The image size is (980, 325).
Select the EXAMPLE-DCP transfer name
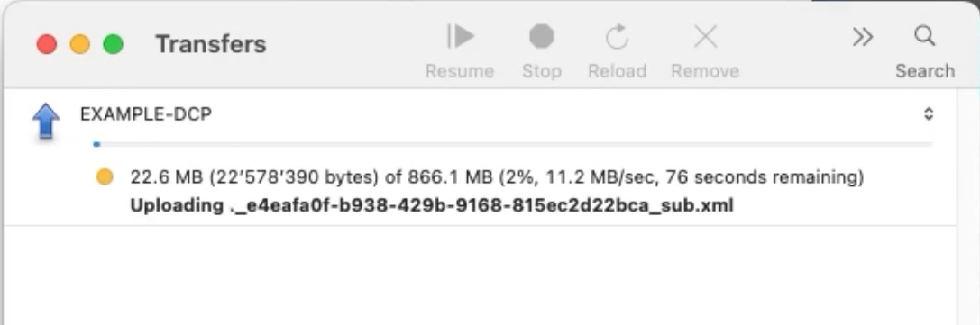[146, 114]
